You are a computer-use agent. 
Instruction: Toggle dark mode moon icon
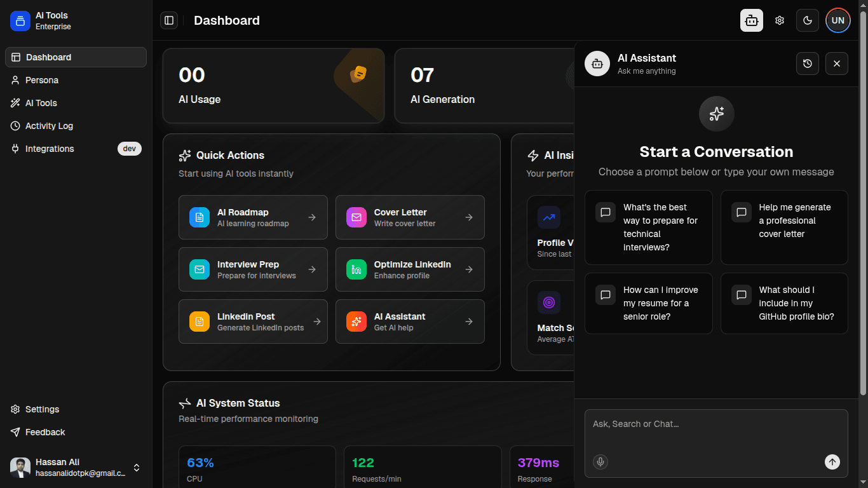tap(808, 20)
